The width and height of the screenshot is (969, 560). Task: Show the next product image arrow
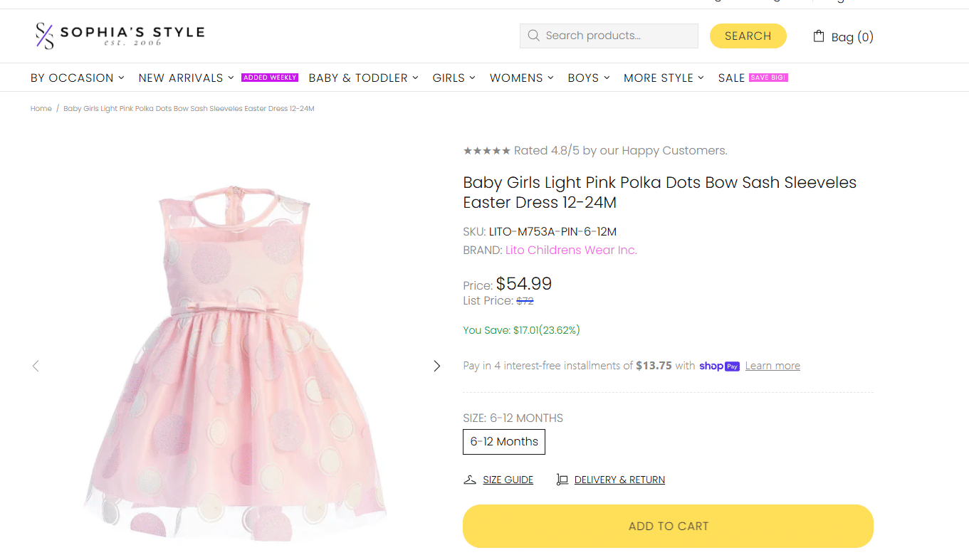click(x=437, y=366)
